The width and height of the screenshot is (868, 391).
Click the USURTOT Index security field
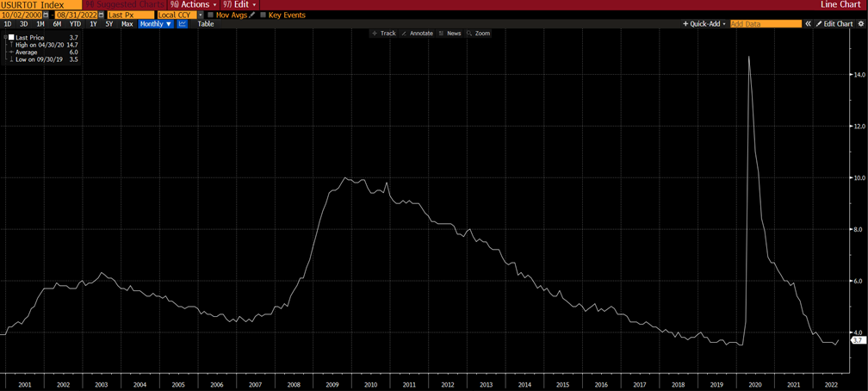(x=40, y=4)
